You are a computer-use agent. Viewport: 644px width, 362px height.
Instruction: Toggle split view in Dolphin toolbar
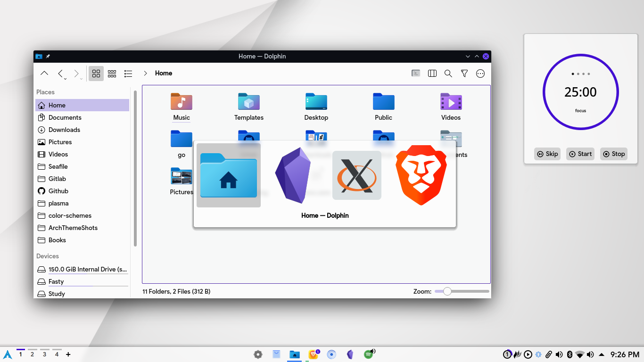(432, 73)
